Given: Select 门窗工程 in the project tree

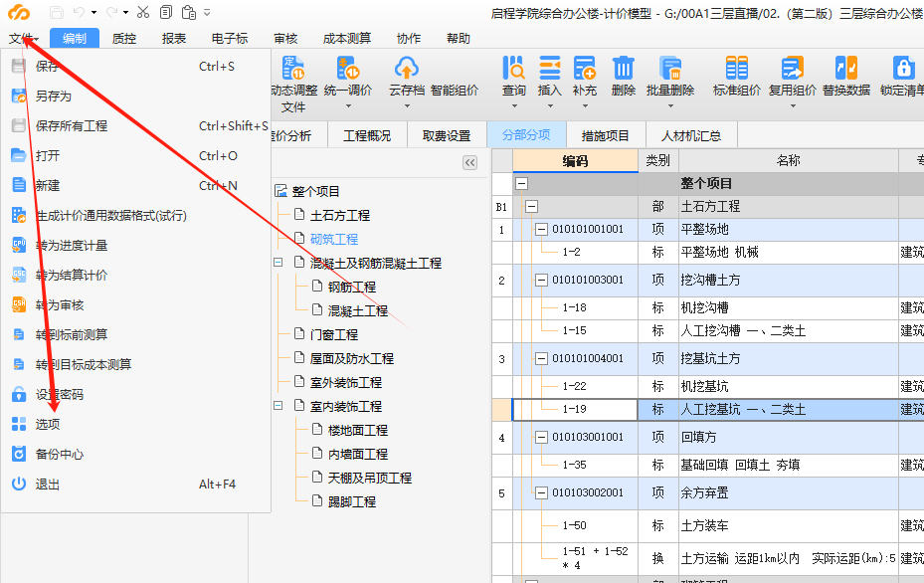Looking at the screenshot, I should tap(334, 335).
